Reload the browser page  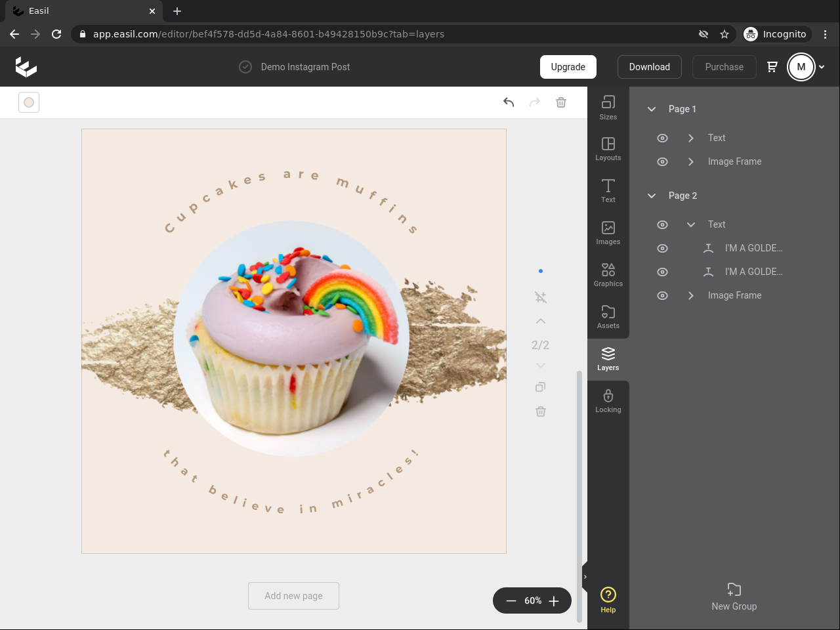pyautogui.click(x=56, y=34)
